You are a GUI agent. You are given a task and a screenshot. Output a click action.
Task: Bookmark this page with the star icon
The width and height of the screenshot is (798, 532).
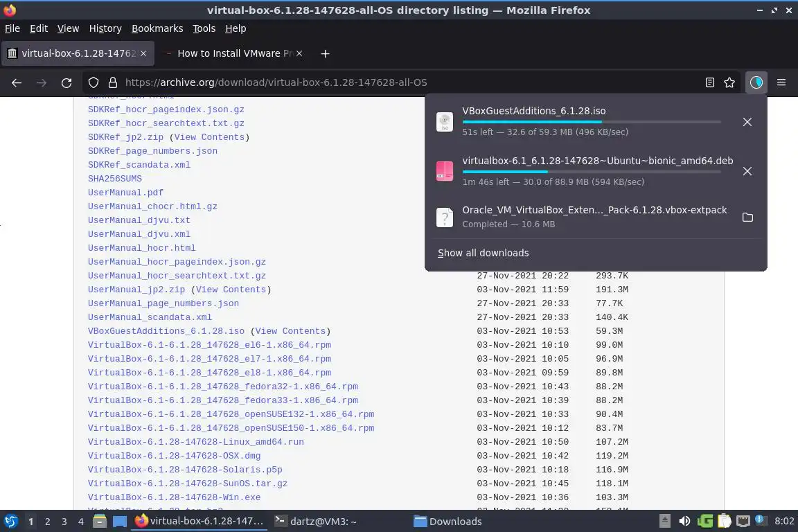pos(729,82)
